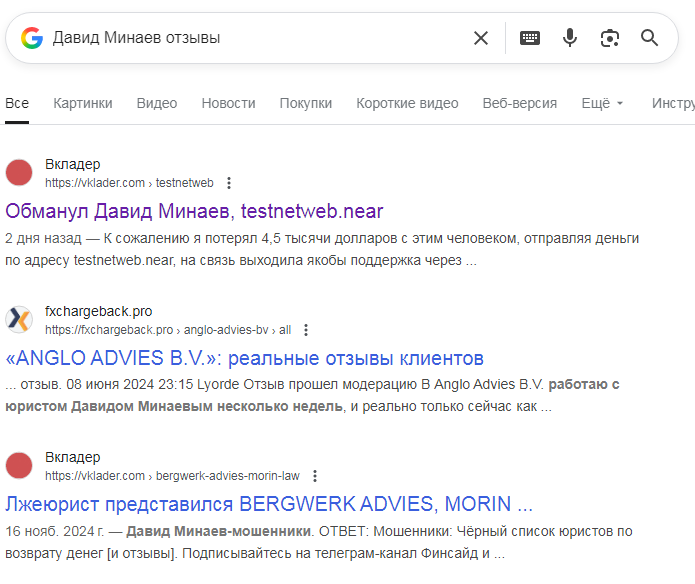Click red favicon of testnetweb Вкладер result
The image size is (695, 584).
click(19, 172)
